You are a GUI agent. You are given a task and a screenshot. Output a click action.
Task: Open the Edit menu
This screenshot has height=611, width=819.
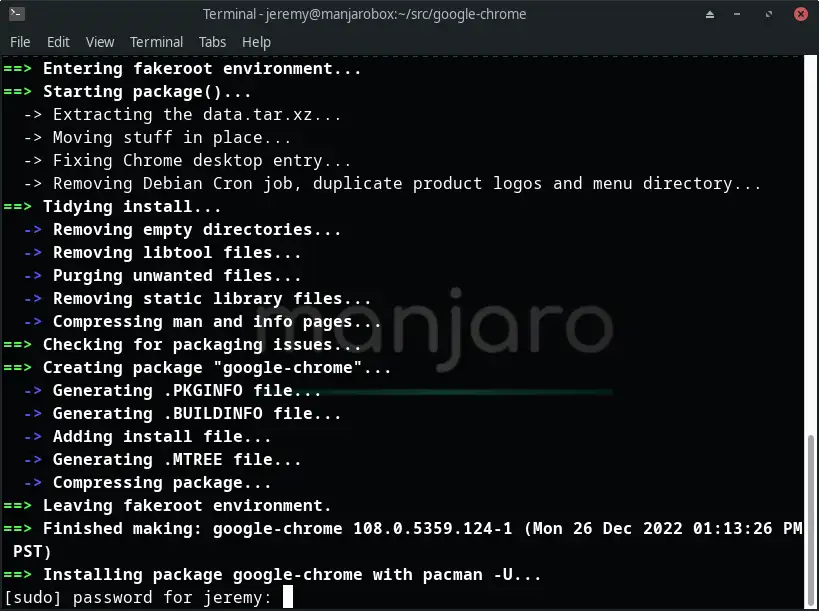[58, 42]
